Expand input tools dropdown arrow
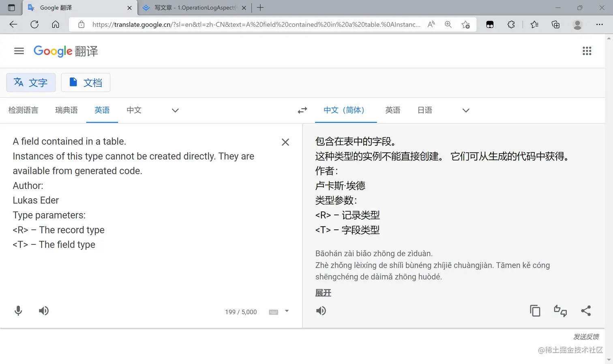Screen dimensions: 613x364 point(287,311)
